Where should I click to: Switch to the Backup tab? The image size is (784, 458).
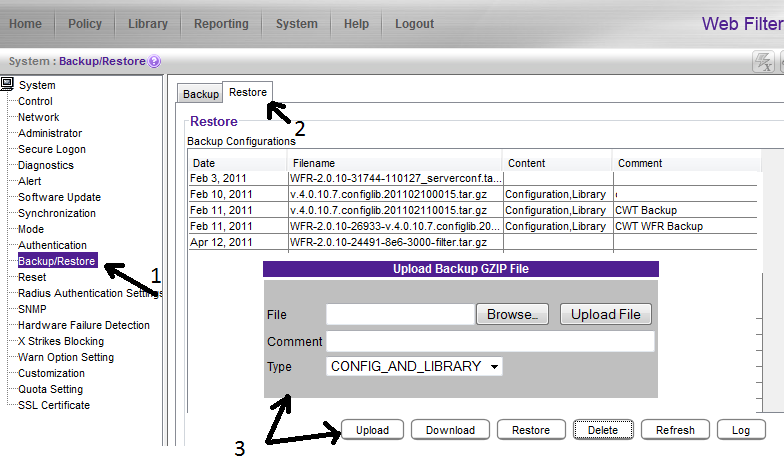pos(200,94)
